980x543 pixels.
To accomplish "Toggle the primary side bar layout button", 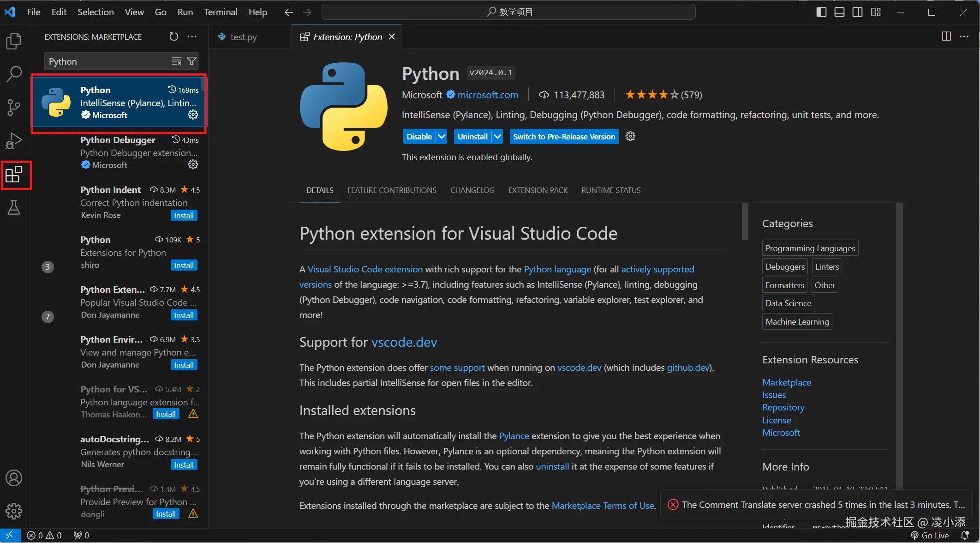I will [x=821, y=12].
